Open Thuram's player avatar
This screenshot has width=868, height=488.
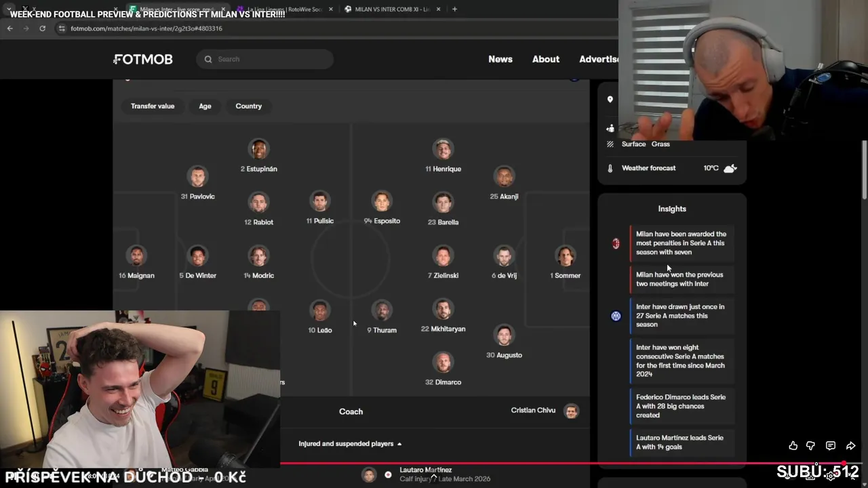tap(382, 310)
